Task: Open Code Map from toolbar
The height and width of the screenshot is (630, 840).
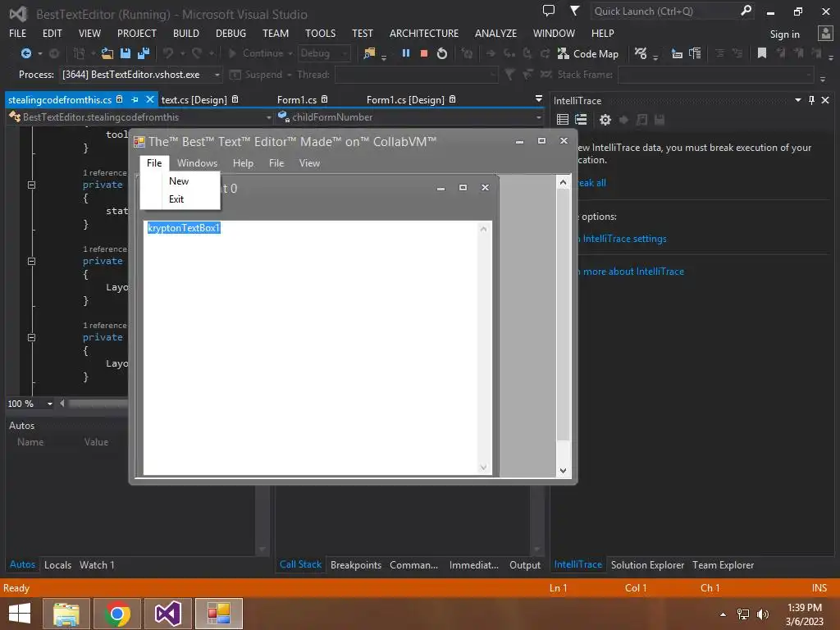Action: tap(587, 53)
